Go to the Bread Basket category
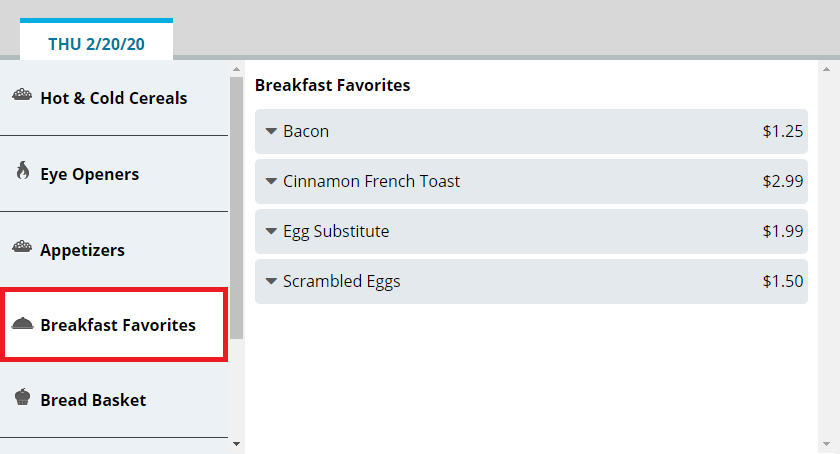 click(x=93, y=400)
